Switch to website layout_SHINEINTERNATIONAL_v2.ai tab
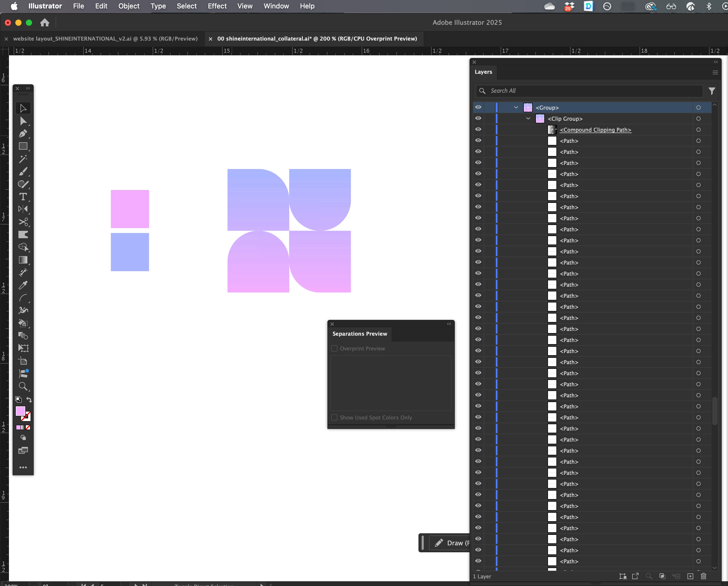Screen dimensions: 728x586 (105, 38)
